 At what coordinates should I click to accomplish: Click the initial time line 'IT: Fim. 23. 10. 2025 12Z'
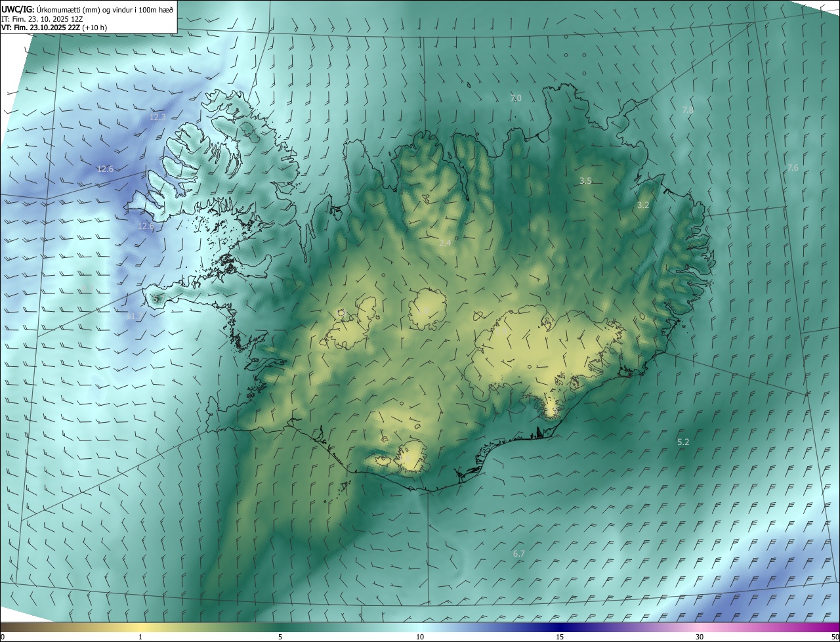(41, 19)
